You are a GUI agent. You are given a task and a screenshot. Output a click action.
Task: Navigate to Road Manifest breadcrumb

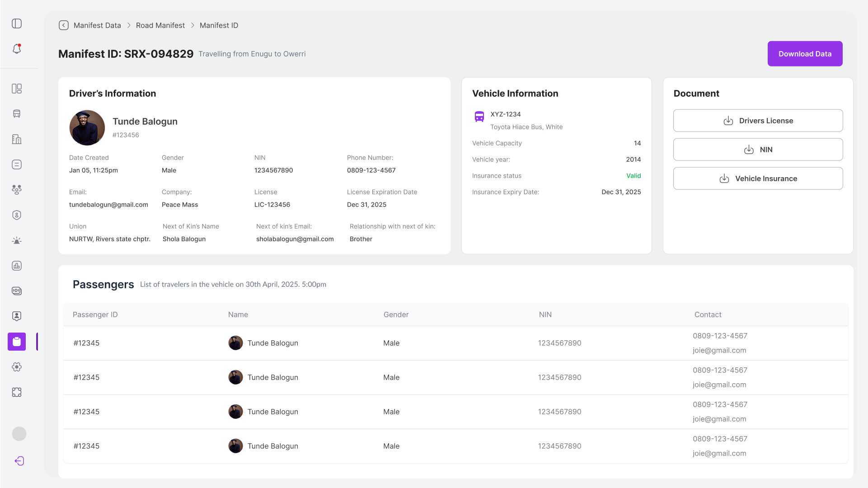point(160,25)
